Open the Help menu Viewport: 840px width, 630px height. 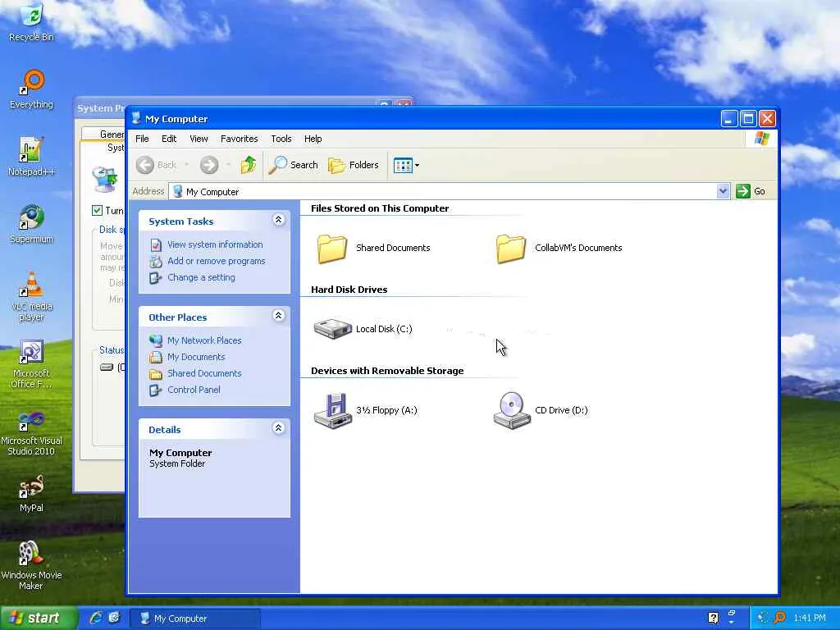(313, 139)
